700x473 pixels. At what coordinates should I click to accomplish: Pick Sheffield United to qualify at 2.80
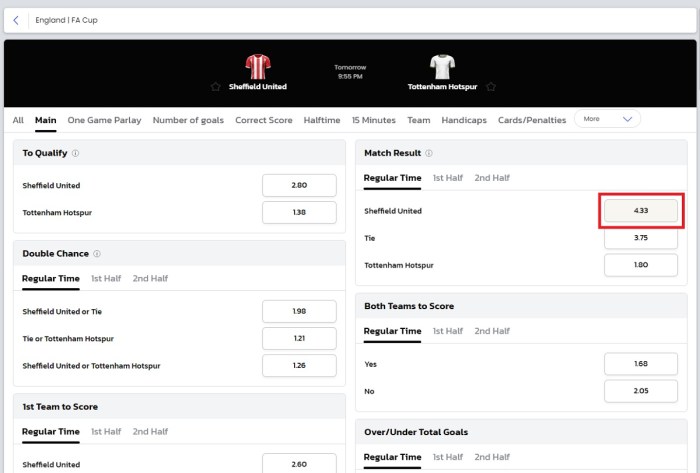pos(299,185)
